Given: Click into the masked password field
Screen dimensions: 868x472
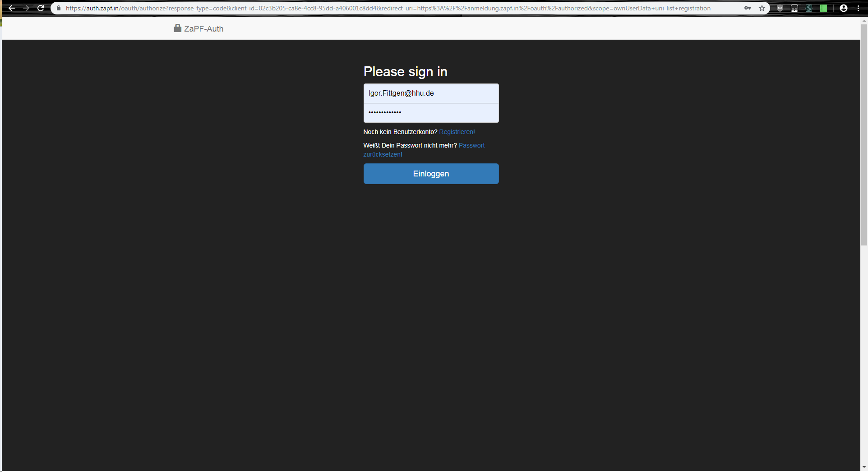Looking at the screenshot, I should tap(431, 113).
